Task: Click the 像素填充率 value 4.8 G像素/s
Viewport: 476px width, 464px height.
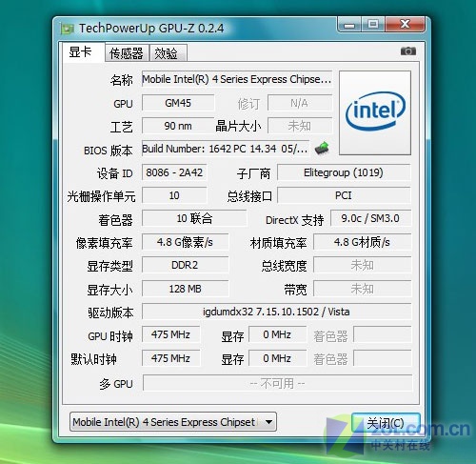Action: (185, 242)
